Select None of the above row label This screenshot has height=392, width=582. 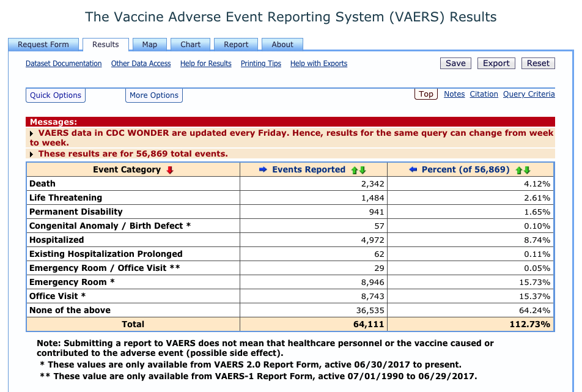click(x=70, y=310)
